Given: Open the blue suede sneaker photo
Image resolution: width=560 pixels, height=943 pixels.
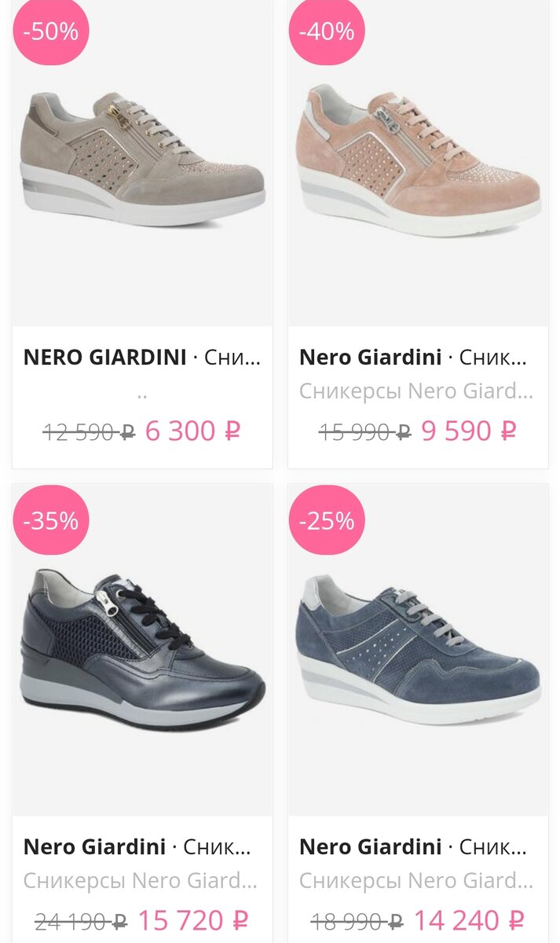Looking at the screenshot, I should [x=418, y=650].
